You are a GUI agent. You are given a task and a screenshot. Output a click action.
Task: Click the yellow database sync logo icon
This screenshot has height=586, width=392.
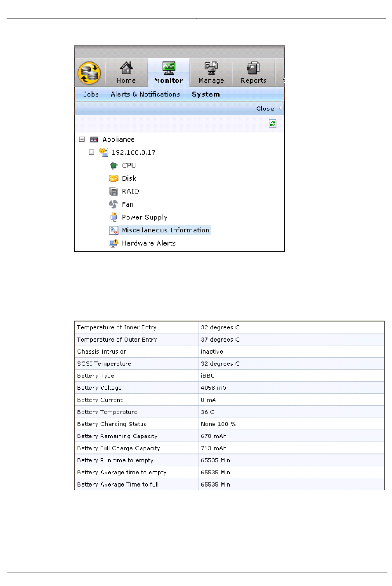(x=89, y=73)
